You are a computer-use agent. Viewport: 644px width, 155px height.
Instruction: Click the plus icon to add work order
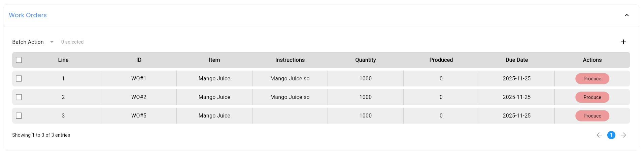point(623,42)
